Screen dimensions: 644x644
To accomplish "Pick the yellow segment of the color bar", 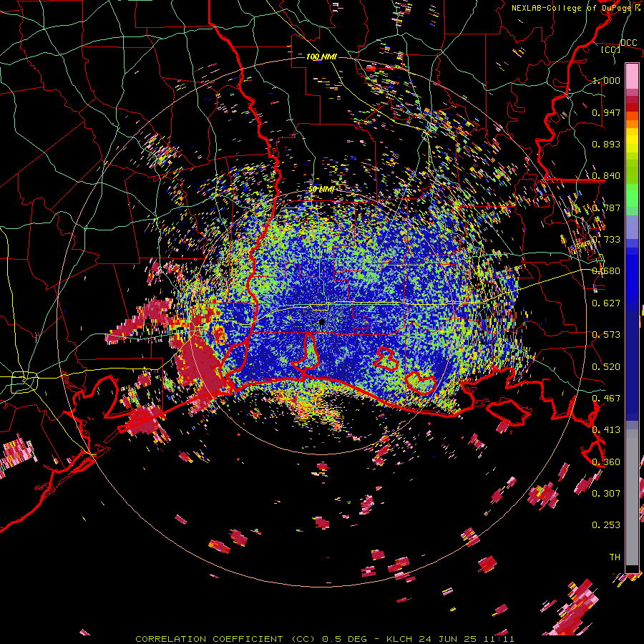I will coord(632,140).
